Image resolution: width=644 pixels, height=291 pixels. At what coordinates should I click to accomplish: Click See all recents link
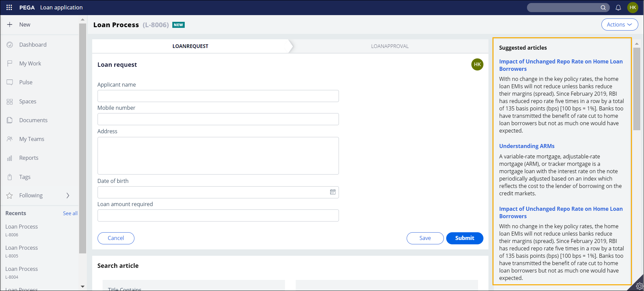(x=70, y=213)
